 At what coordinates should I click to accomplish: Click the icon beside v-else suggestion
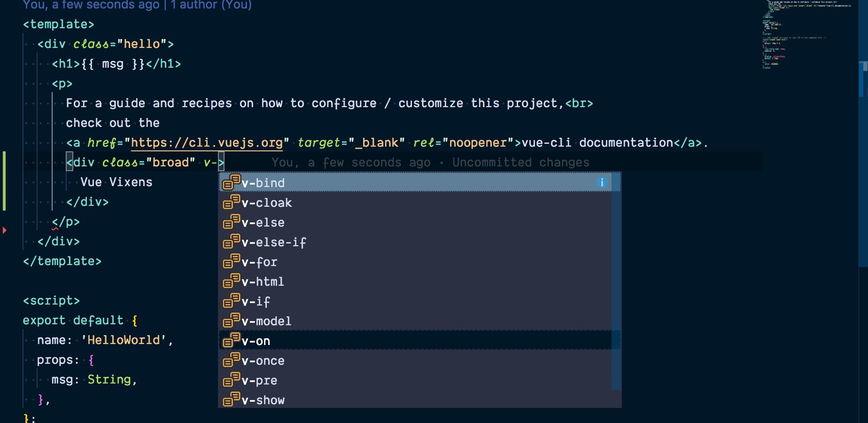click(231, 222)
